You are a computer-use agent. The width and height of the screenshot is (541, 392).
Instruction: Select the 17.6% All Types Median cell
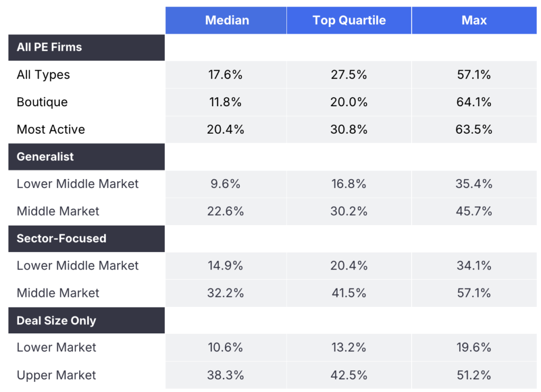pos(226,75)
